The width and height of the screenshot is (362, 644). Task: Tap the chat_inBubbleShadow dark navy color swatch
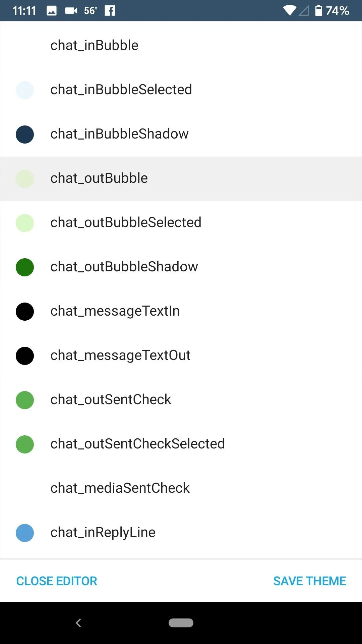tap(25, 135)
